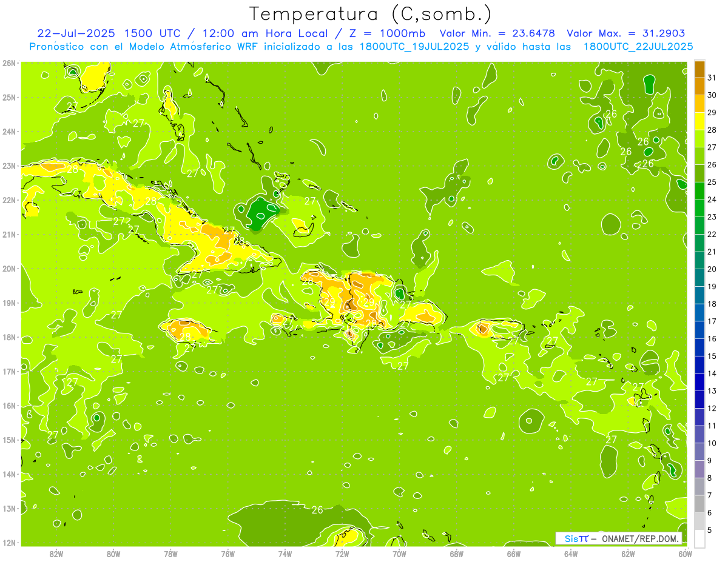The image size is (728, 562).
Task: Click the '66W' longitude axis label
Action: [x=513, y=554]
